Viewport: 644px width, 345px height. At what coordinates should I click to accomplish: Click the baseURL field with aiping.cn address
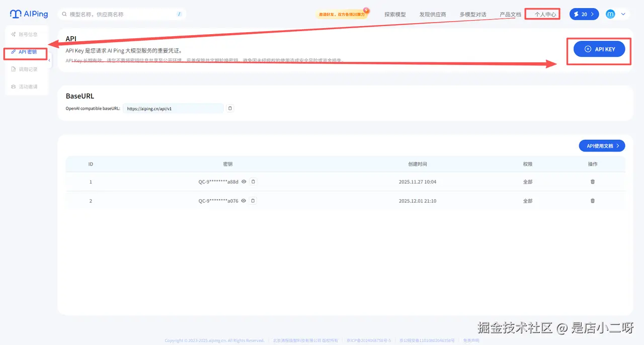(173, 108)
